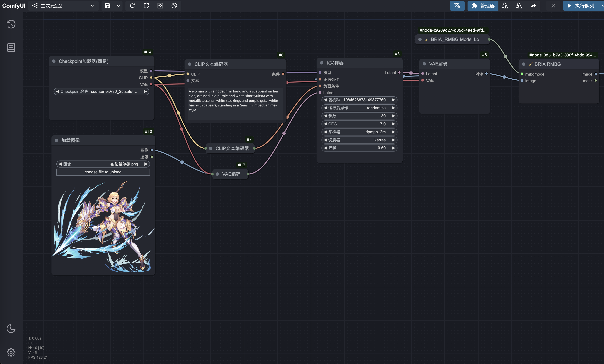Click the workflow share-nodes icon beside 二次元2.2
604x364 pixels.
(x=35, y=6)
